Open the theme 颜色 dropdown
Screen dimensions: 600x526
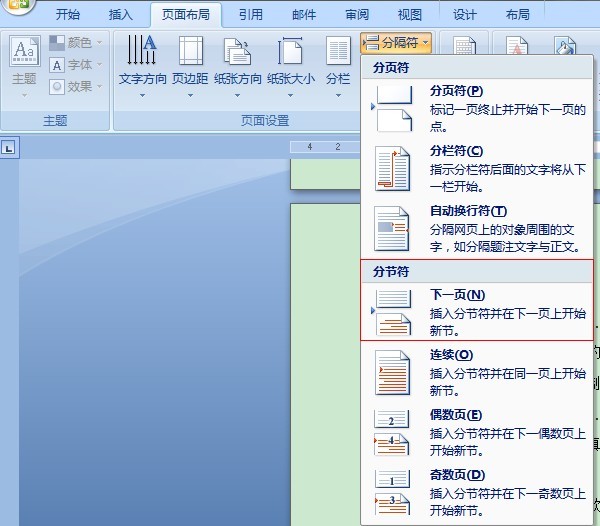[76, 42]
